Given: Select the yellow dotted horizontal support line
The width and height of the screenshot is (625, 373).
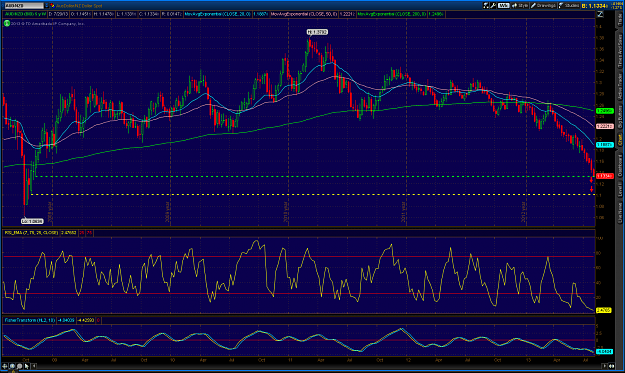Looking at the screenshot, I should point(313,194).
